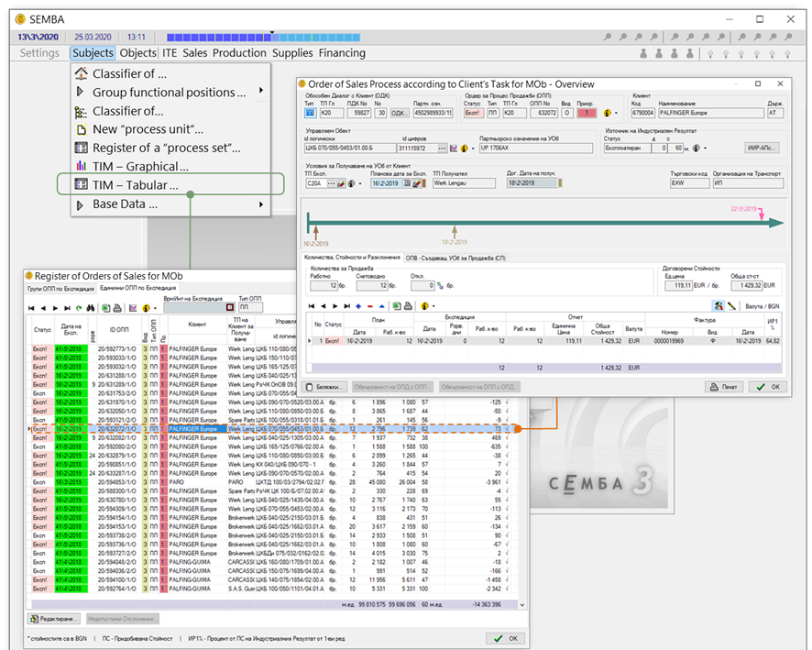Click the pencil edit icon near Валута / BGN

(x=731, y=306)
